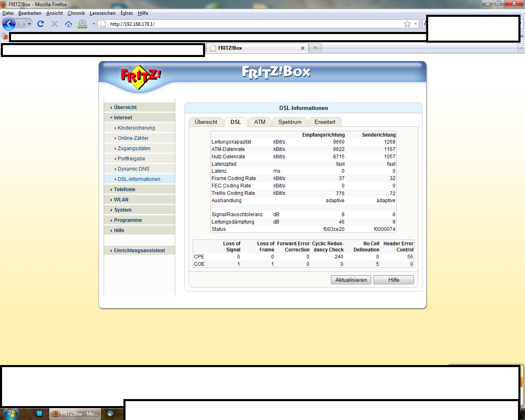Open the Lesezeichen menu
Image resolution: width=525 pixels, height=420 pixels.
pos(103,13)
